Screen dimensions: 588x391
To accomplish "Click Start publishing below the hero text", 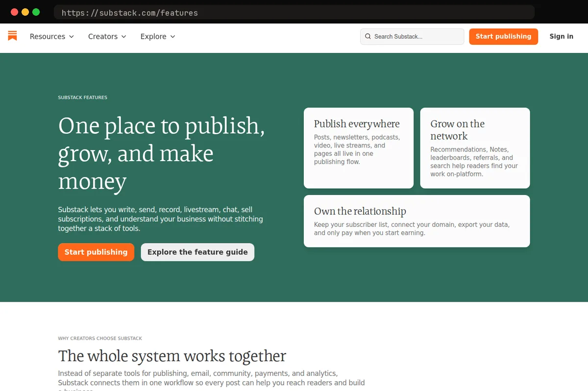I will (x=96, y=252).
